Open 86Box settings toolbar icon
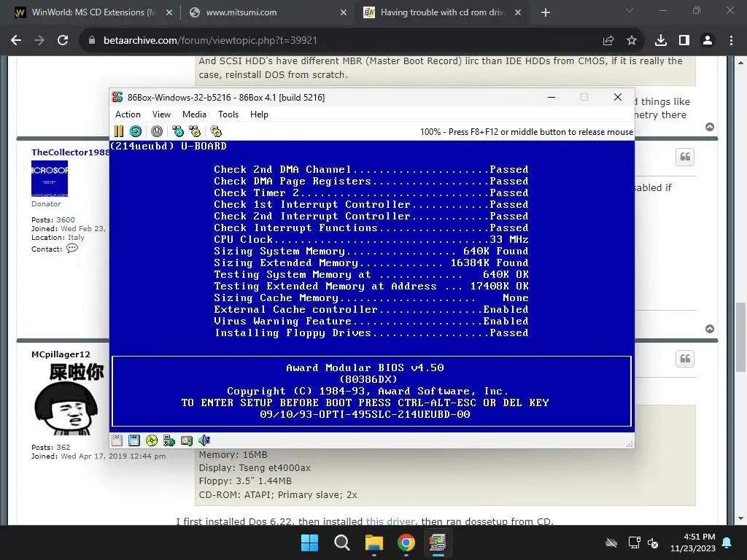747x560 pixels. 216,131
